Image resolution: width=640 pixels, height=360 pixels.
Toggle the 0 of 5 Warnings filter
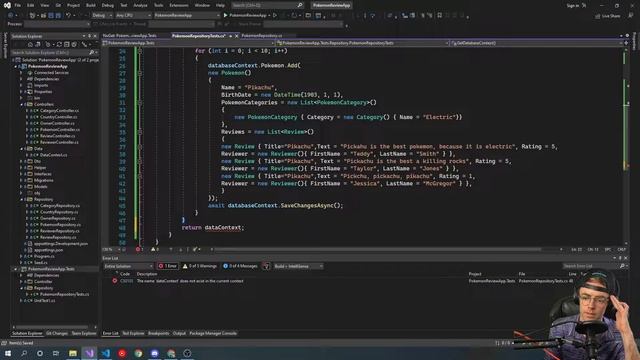pos(200,266)
